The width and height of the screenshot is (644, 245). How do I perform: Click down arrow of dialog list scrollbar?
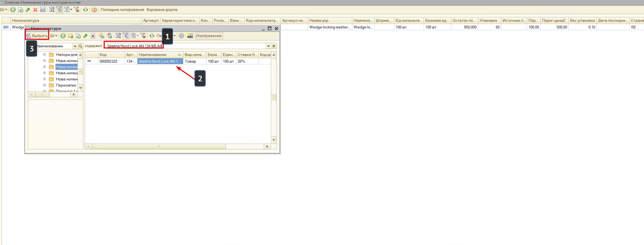pos(274,140)
